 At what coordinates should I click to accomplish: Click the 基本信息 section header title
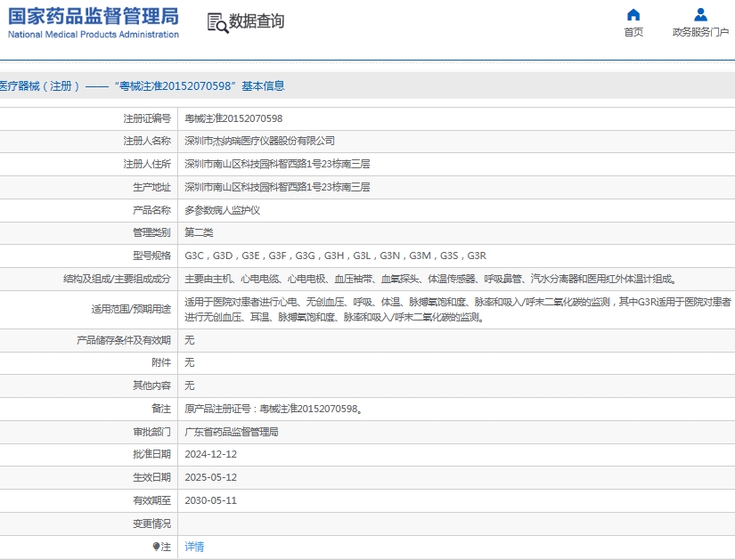click(143, 86)
